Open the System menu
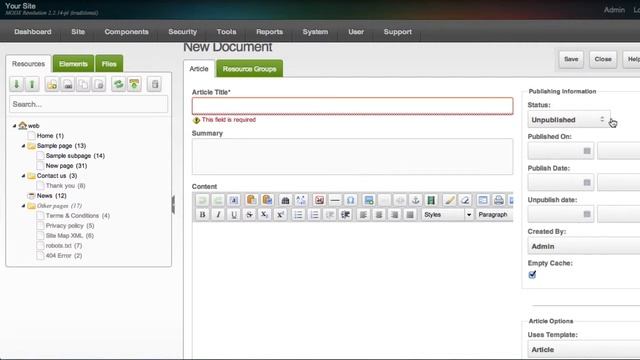This screenshot has width=640, height=360. (315, 32)
